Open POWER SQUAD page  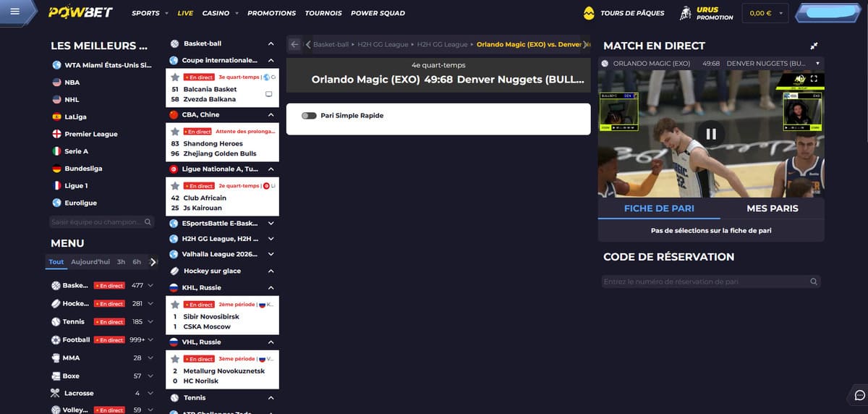click(378, 13)
